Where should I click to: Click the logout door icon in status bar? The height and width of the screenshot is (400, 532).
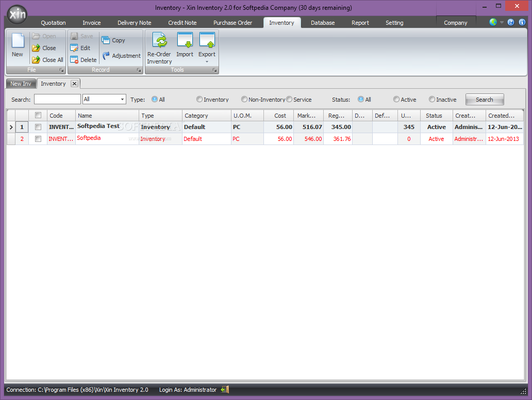pyautogui.click(x=225, y=390)
